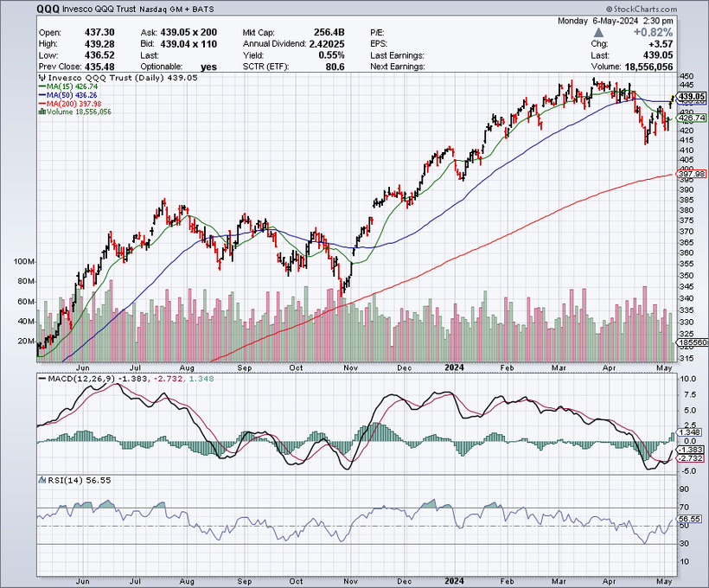Click the 380 price axis label

687,210
